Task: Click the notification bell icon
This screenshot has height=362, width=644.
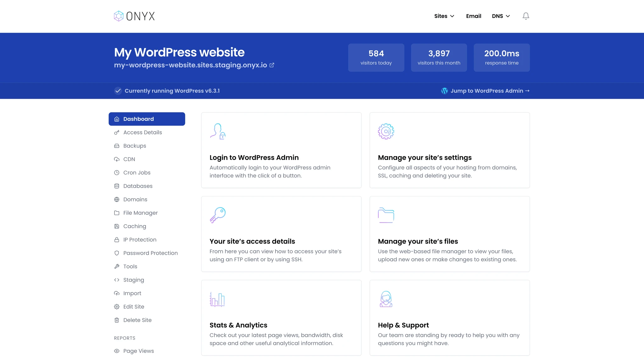Action: pos(525,16)
